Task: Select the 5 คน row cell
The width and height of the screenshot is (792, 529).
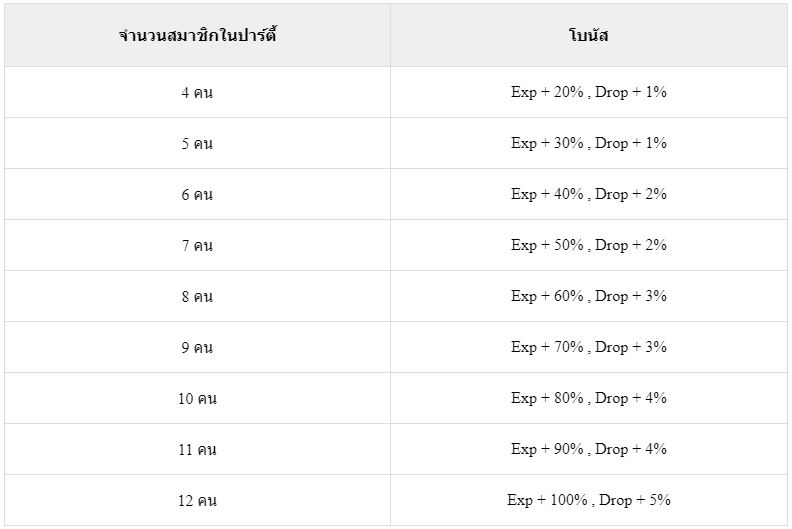Action: pyautogui.click(x=197, y=143)
